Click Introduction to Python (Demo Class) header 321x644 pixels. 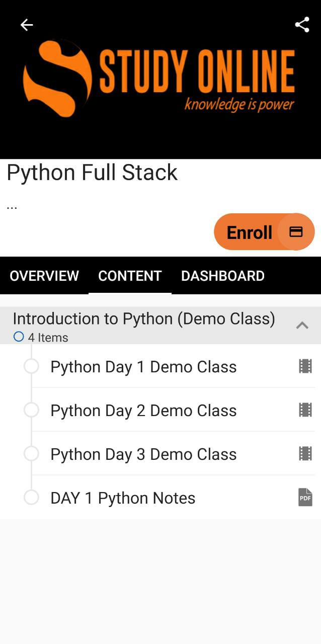click(x=144, y=319)
